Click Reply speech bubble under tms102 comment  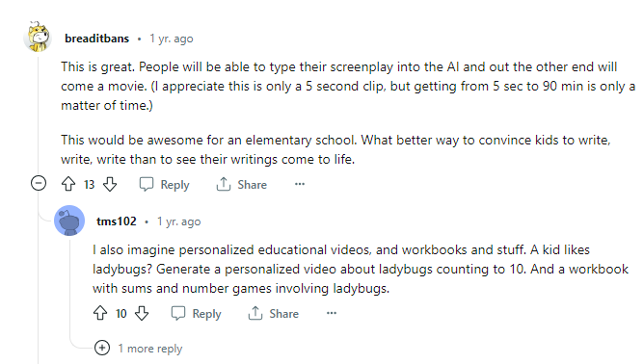click(x=178, y=314)
